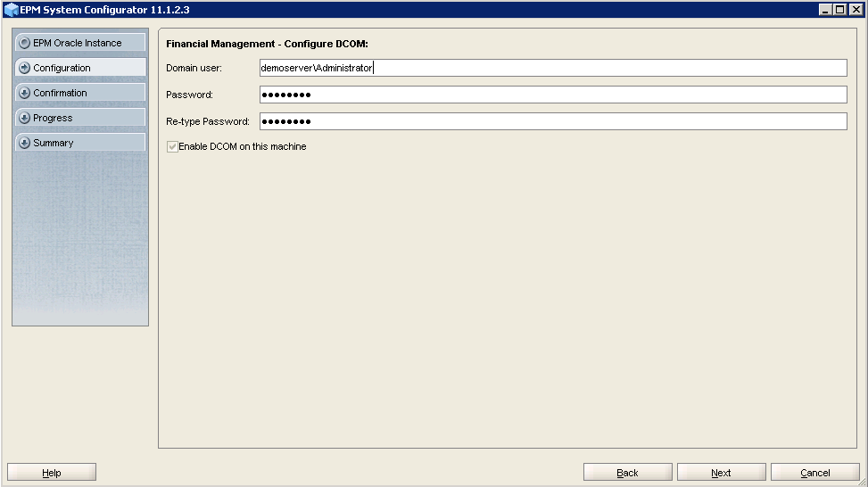This screenshot has height=487, width=868.
Task: Click the 'Password:' label
Action: (189, 95)
